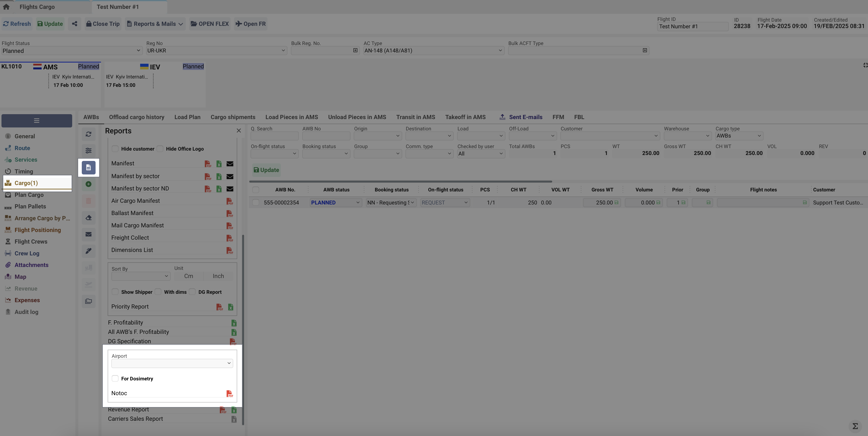Open Reports & Mails dropdown menu
868x436 pixels.
[x=155, y=24]
